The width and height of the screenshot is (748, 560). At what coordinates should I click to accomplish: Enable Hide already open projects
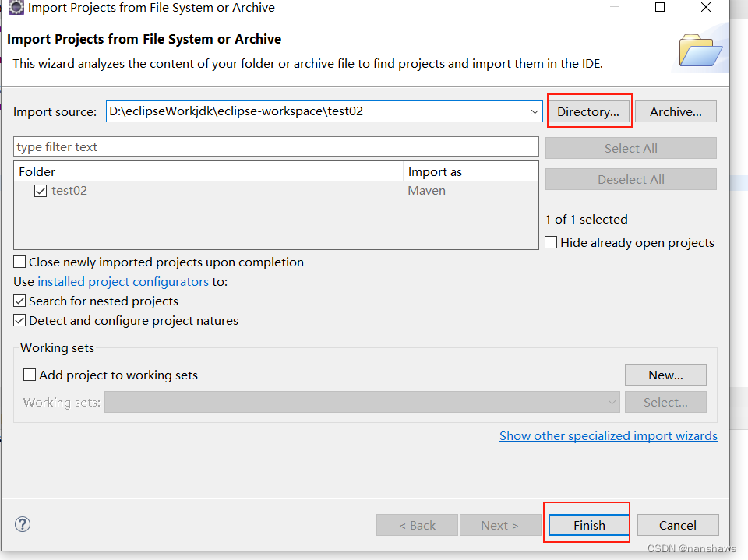551,242
